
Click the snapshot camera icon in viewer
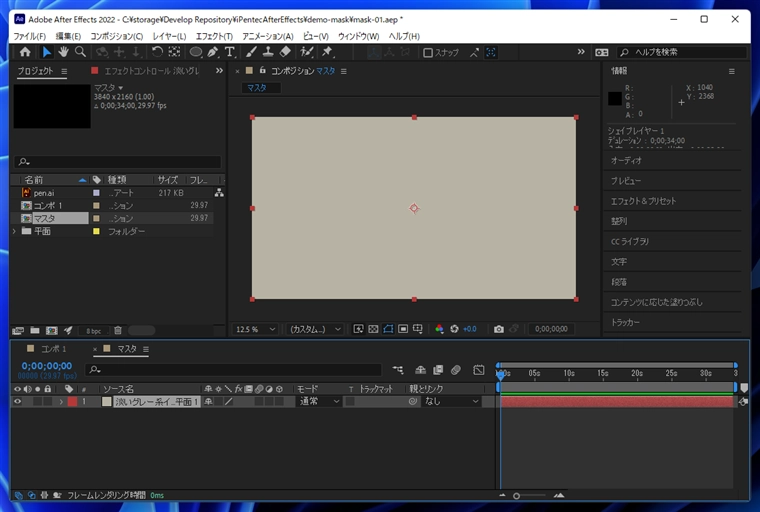coord(499,329)
